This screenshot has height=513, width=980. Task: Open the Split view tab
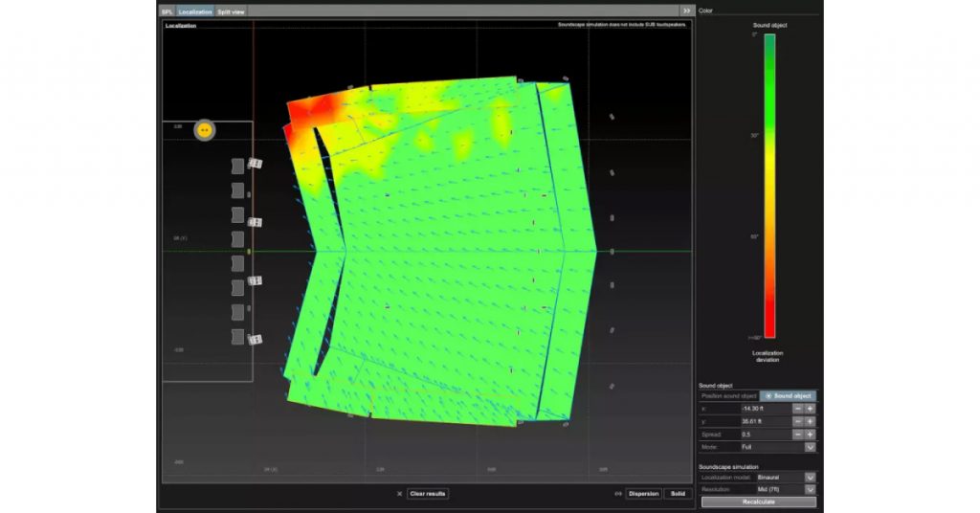tap(231, 11)
